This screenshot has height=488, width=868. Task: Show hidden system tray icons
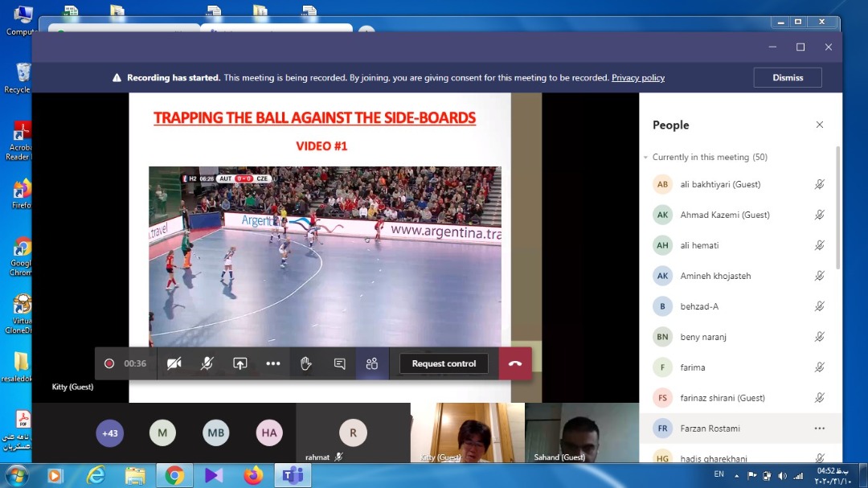pyautogui.click(x=737, y=476)
